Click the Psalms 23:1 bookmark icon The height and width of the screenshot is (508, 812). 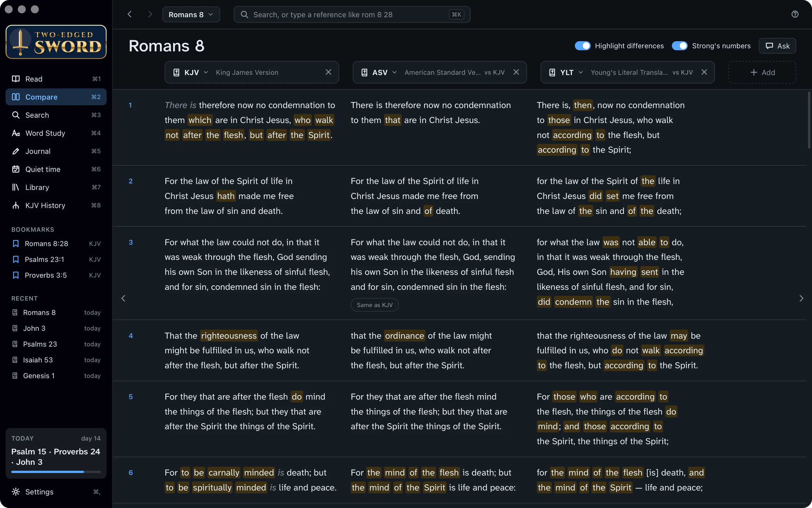[16, 259]
